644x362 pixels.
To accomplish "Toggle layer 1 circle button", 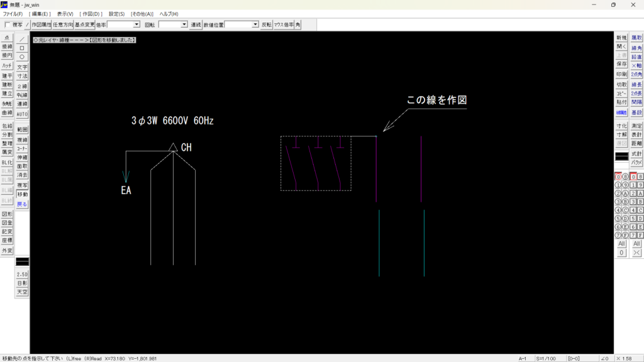I will point(618,185).
